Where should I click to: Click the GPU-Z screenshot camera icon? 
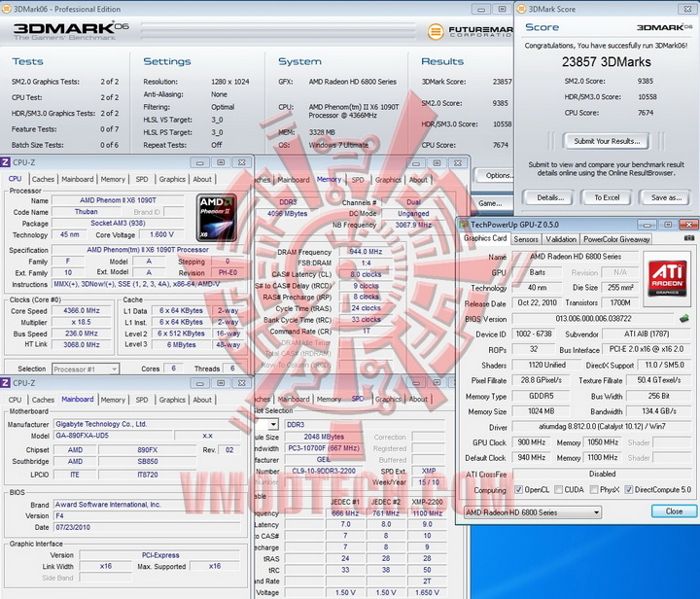[x=689, y=238]
